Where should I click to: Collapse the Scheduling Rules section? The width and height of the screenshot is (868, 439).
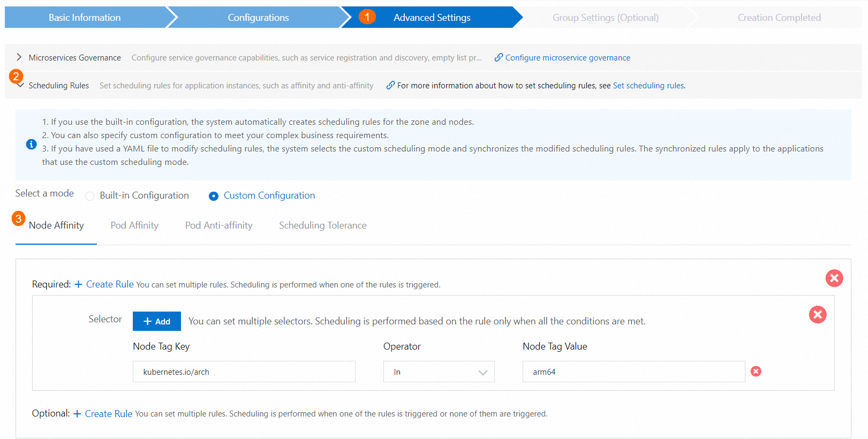point(20,85)
